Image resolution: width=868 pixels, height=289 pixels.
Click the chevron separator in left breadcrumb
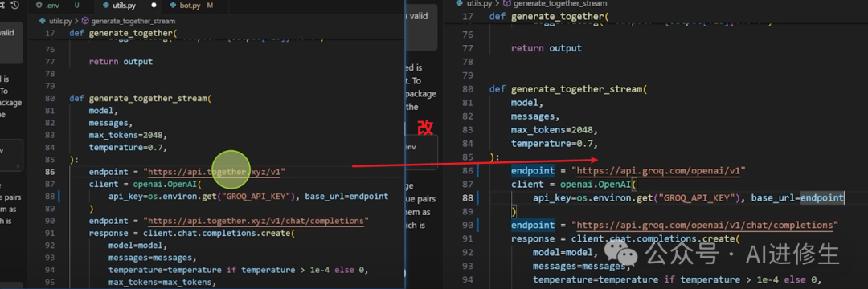tap(77, 21)
